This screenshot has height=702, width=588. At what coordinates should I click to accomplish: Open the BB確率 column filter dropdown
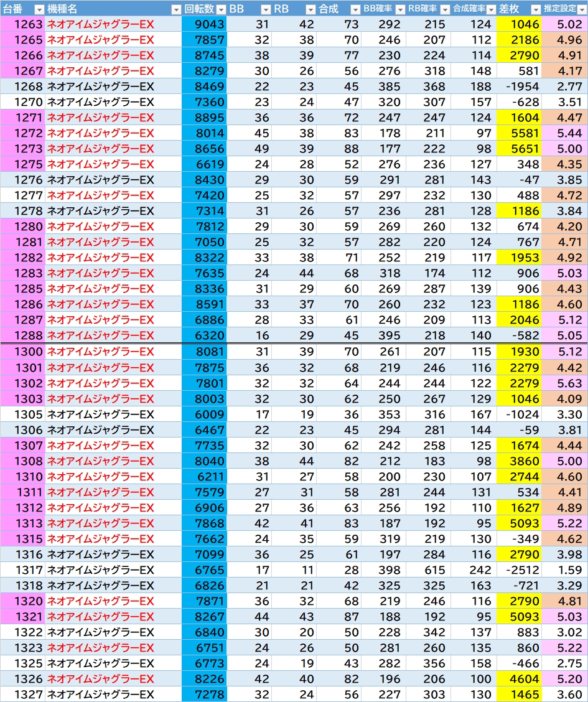pyautogui.click(x=401, y=9)
